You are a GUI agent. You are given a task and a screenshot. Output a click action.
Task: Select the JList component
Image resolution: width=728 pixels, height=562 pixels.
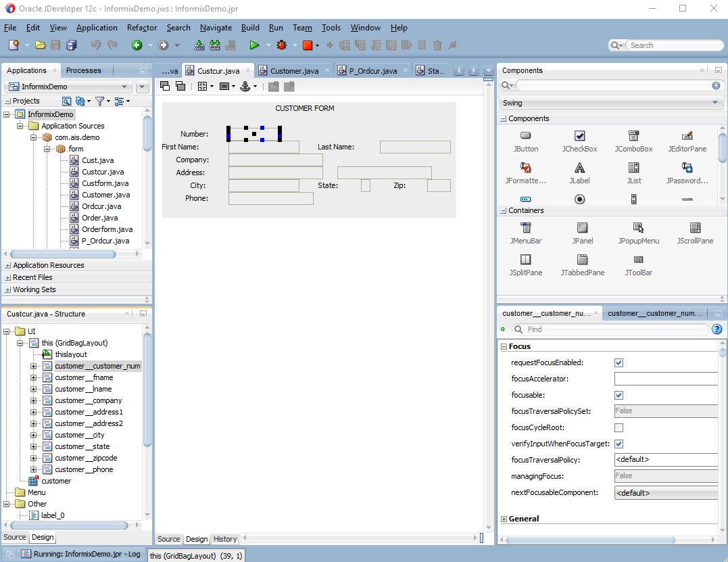634,173
